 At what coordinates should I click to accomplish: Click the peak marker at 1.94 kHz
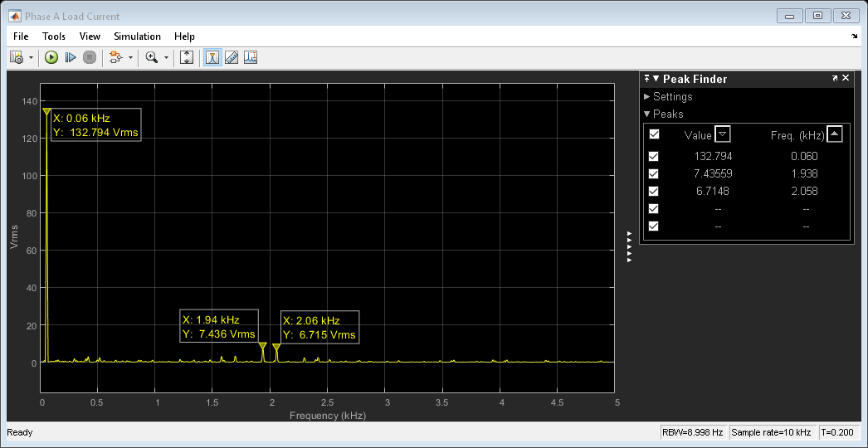click(x=263, y=346)
